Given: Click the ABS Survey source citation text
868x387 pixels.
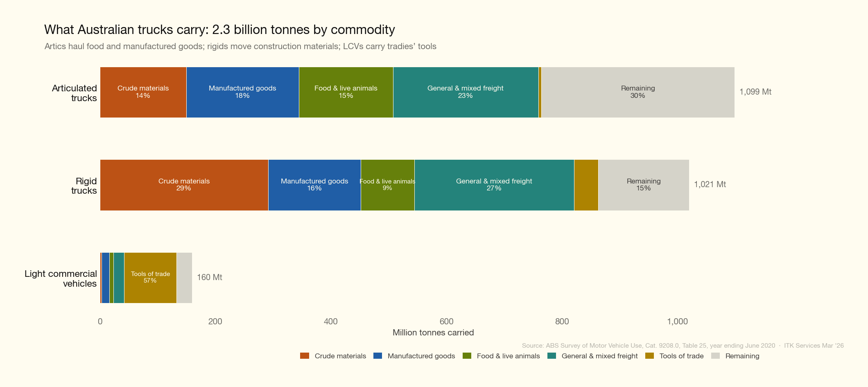Looking at the screenshot, I should (648, 346).
